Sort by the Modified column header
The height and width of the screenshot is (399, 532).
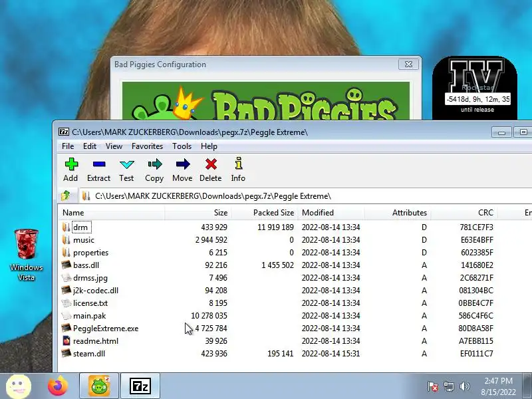331,213
